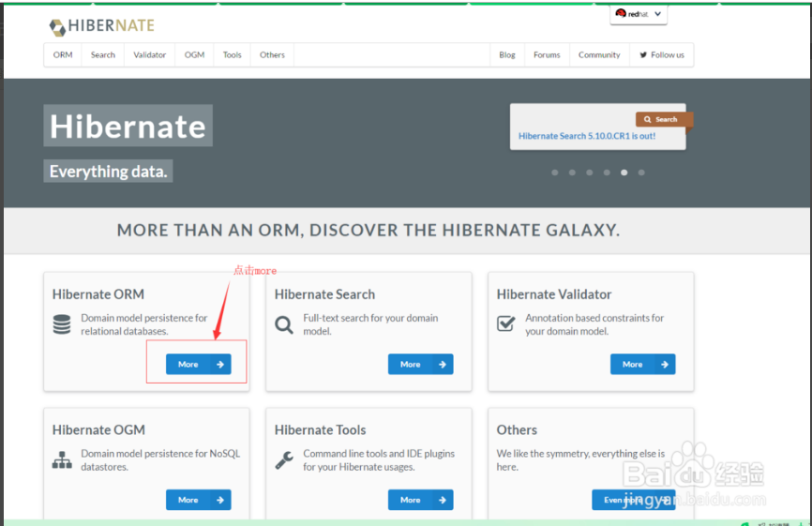Click the OGM network hierarchy icon

[62, 459]
